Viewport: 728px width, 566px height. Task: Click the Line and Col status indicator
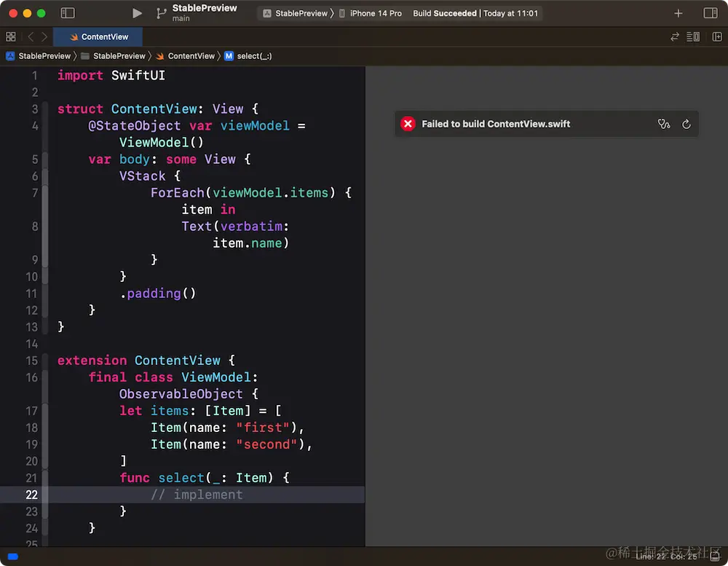666,557
